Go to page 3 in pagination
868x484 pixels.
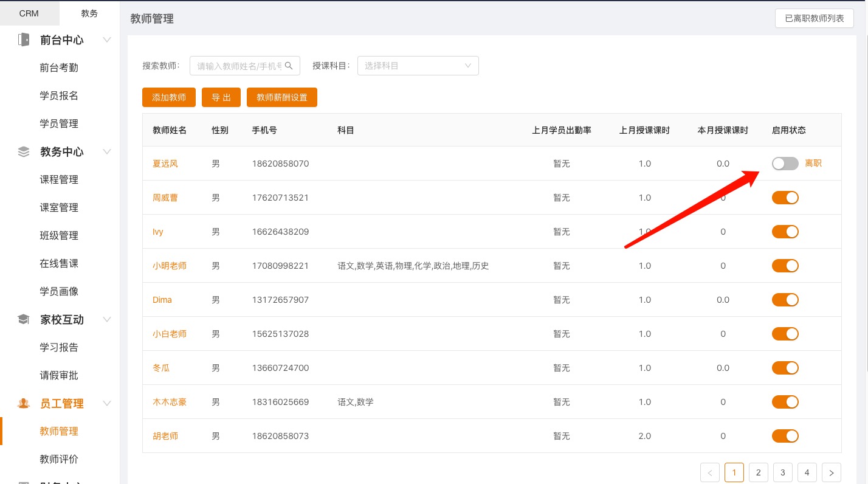(782, 472)
